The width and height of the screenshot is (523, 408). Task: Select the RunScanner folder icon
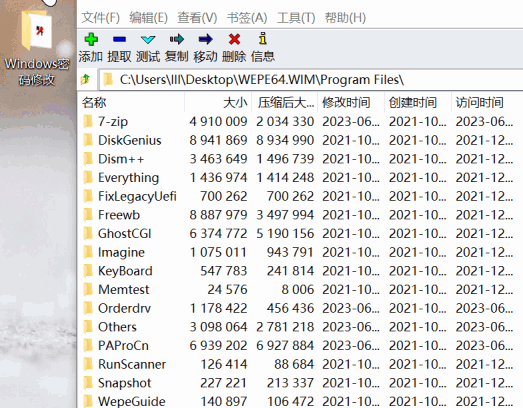[x=88, y=364]
